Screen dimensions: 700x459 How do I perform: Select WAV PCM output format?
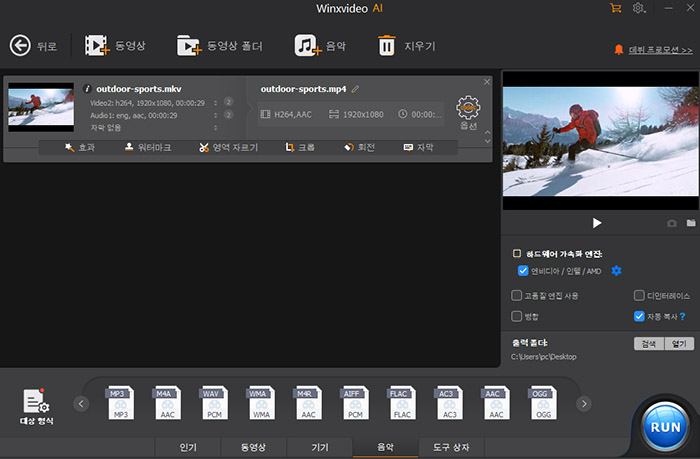coord(214,403)
